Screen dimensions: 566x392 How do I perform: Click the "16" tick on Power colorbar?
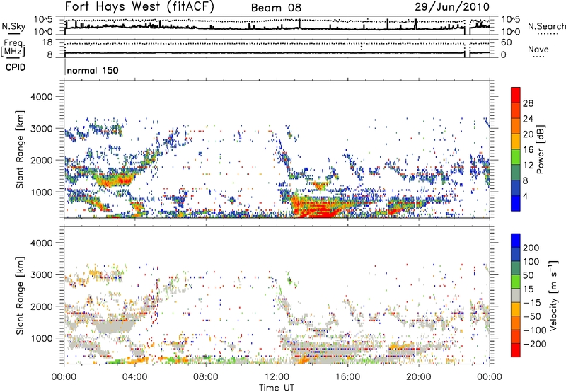528,150
